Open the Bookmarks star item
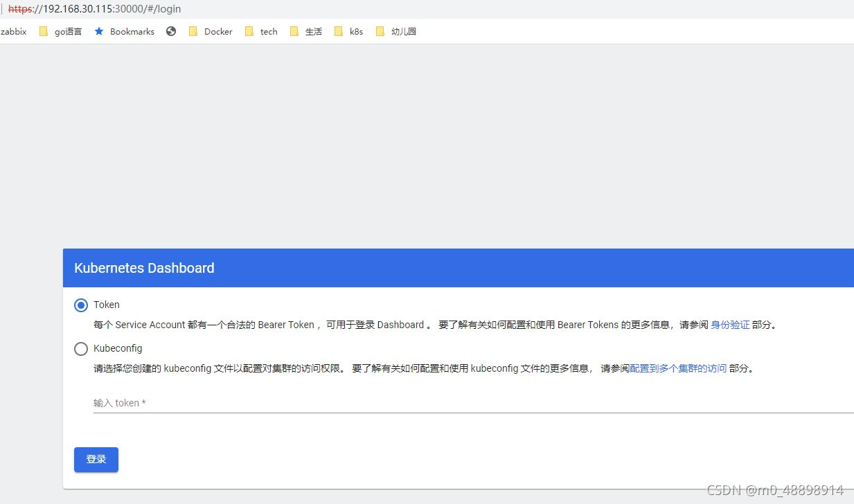854x504 pixels. coord(125,31)
